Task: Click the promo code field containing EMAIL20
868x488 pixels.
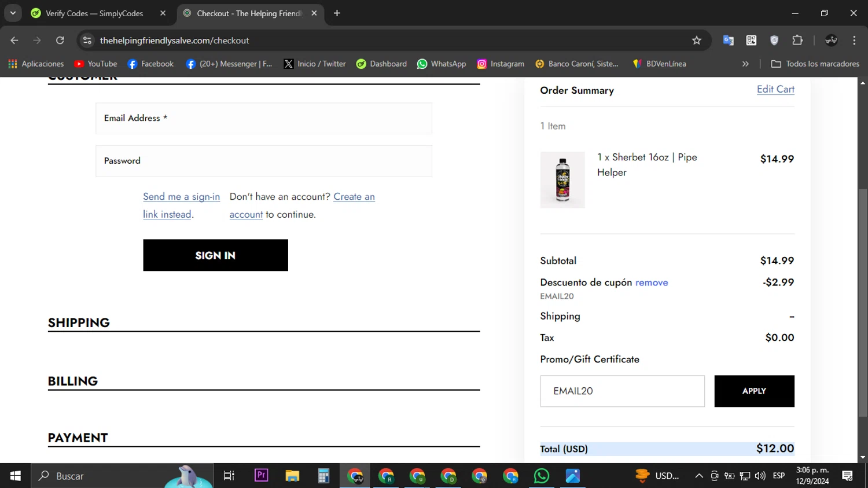Action: tap(622, 391)
